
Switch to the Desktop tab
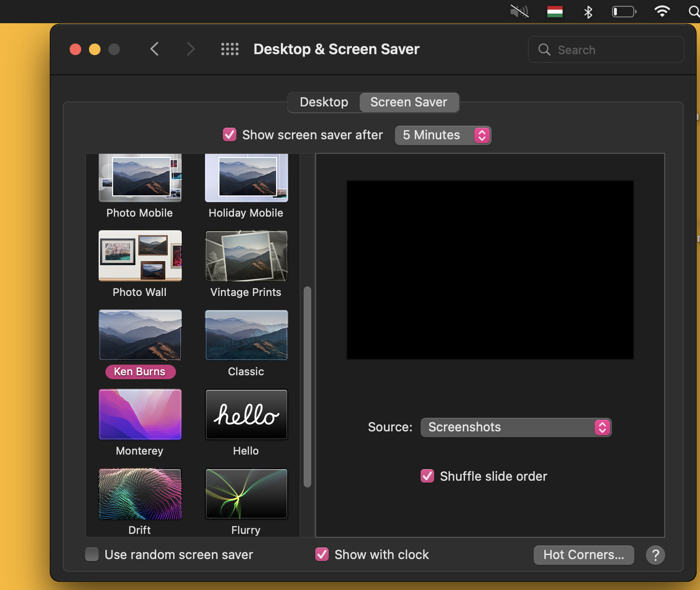pos(324,103)
